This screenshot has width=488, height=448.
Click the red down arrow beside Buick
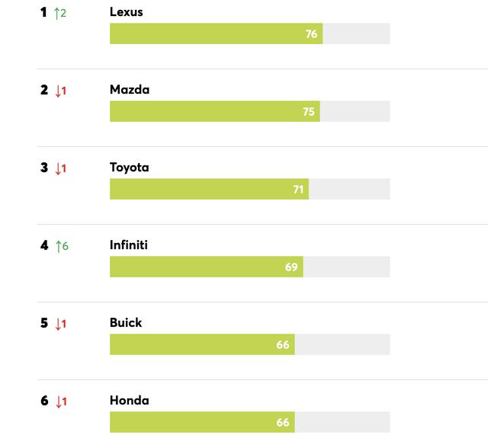pyautogui.click(x=57, y=324)
